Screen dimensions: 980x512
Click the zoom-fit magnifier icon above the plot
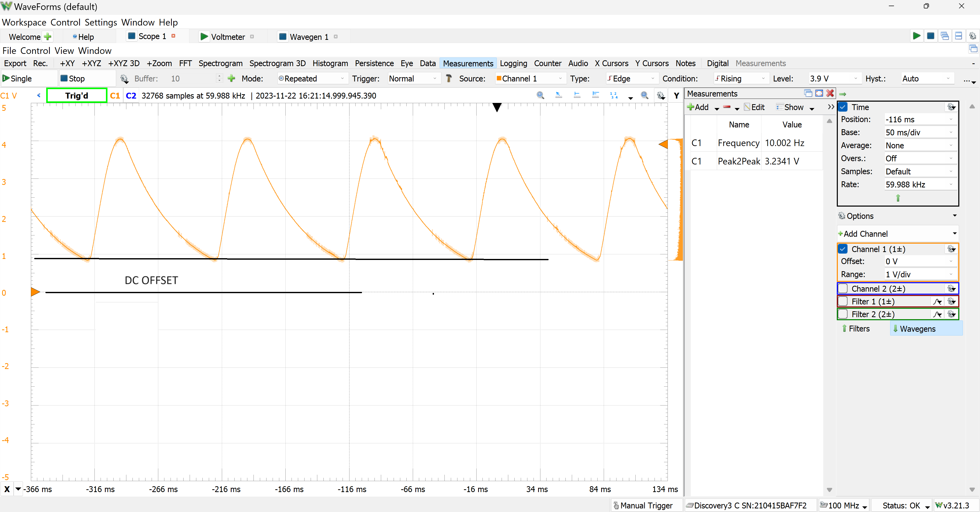(x=645, y=95)
